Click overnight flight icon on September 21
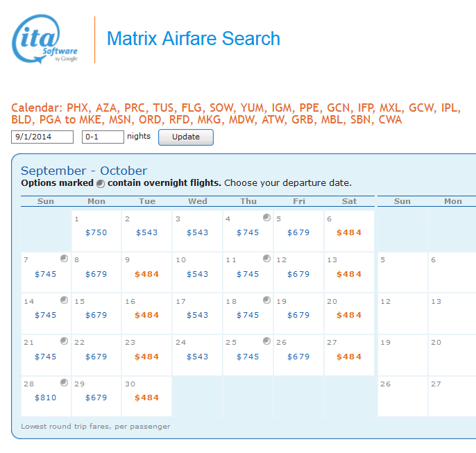476x453 pixels. pyautogui.click(x=65, y=341)
